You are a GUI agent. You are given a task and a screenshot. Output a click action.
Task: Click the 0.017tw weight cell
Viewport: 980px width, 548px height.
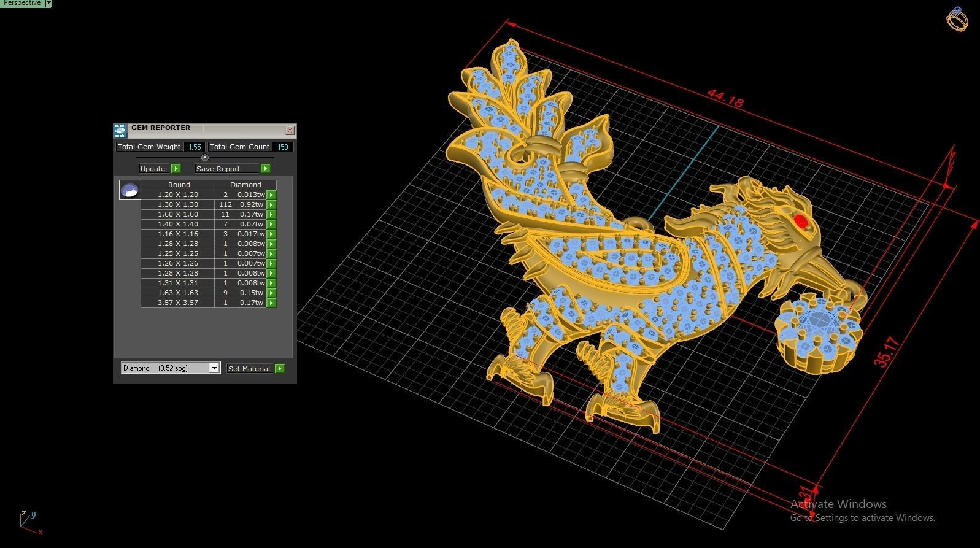[252, 234]
